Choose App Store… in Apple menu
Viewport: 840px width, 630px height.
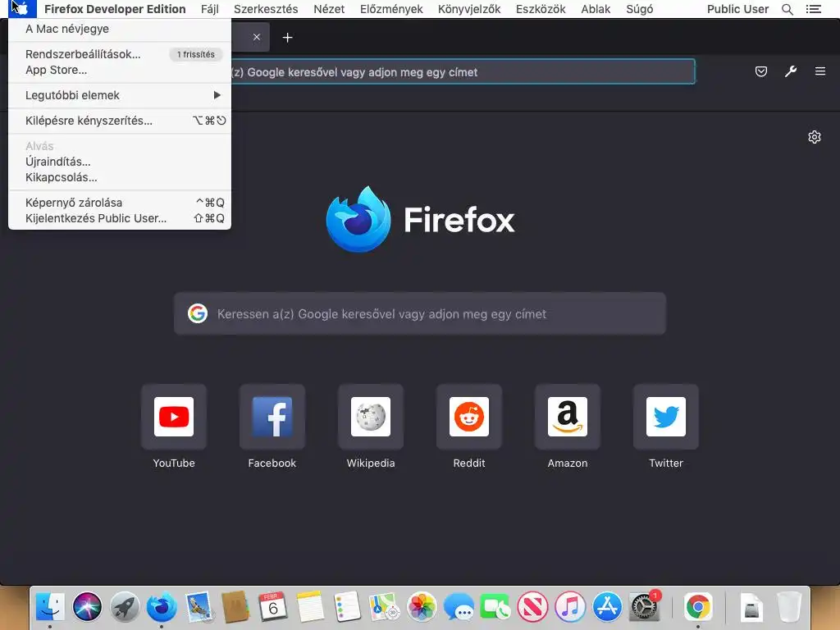(120, 70)
